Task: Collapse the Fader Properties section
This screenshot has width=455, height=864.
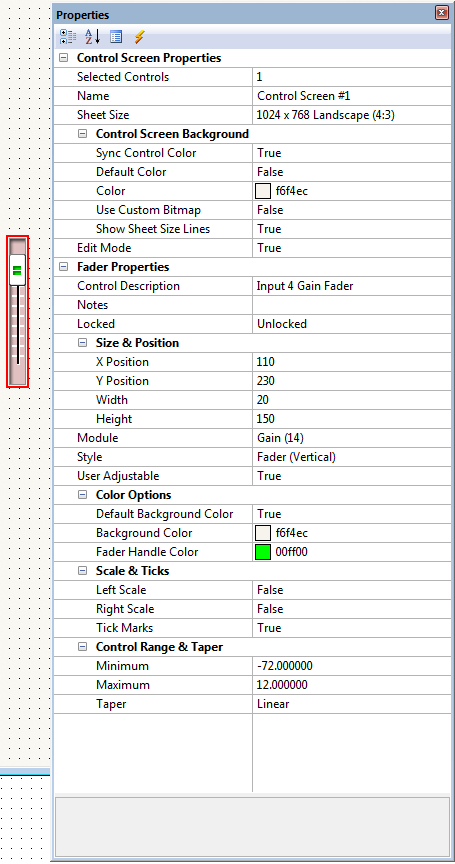Action: [64, 267]
